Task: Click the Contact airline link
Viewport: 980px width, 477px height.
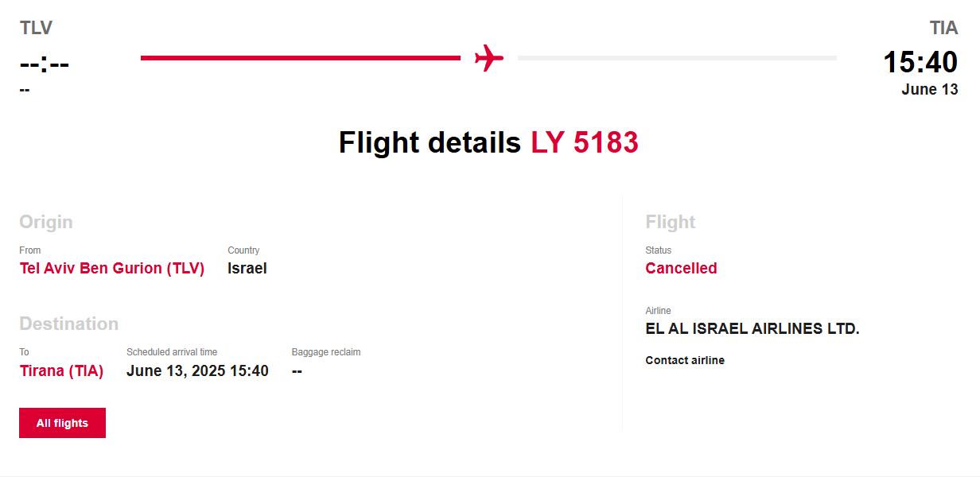Action: point(685,360)
